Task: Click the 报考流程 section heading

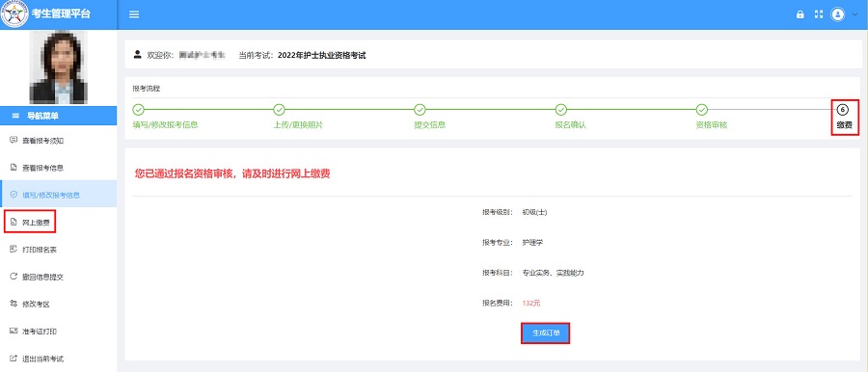Action: tap(147, 89)
